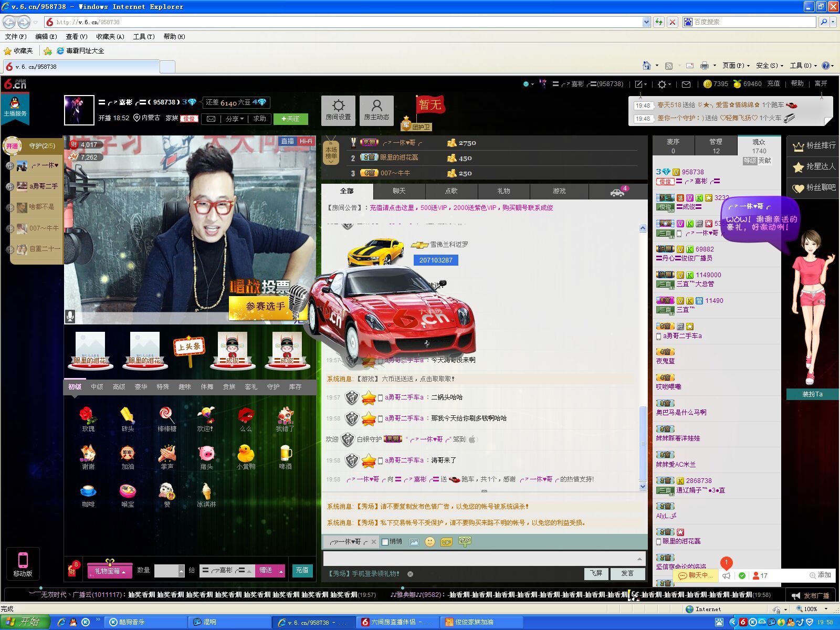Viewport: 840px width, 630px height.
Task: Open the room settings (房间设置) gear
Action: (x=338, y=110)
